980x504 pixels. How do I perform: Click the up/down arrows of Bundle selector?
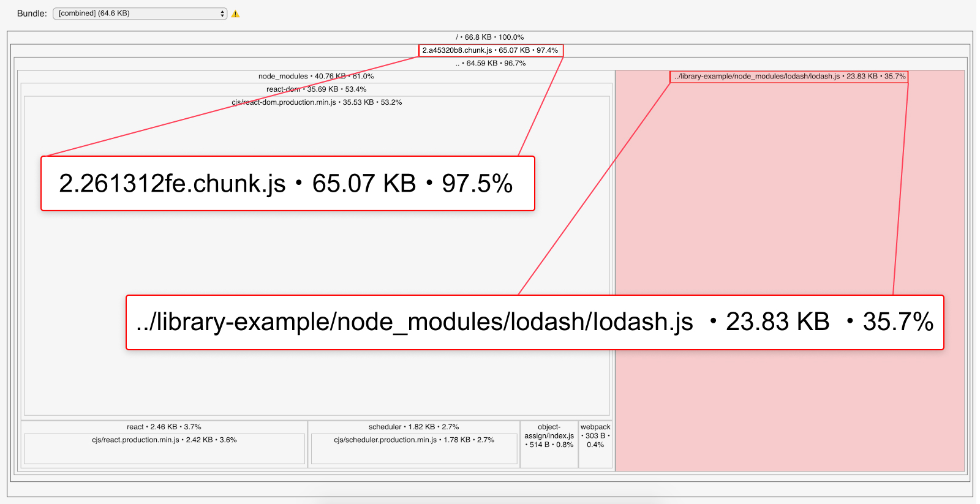pos(222,13)
